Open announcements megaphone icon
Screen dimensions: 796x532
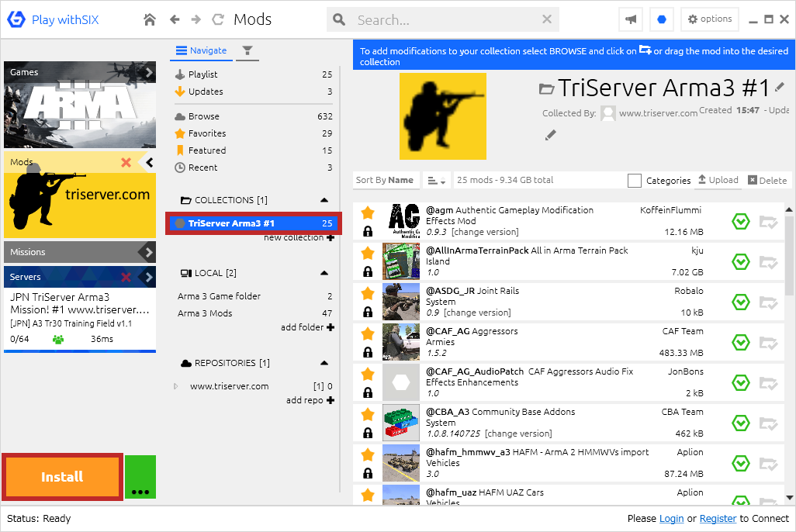coord(631,20)
